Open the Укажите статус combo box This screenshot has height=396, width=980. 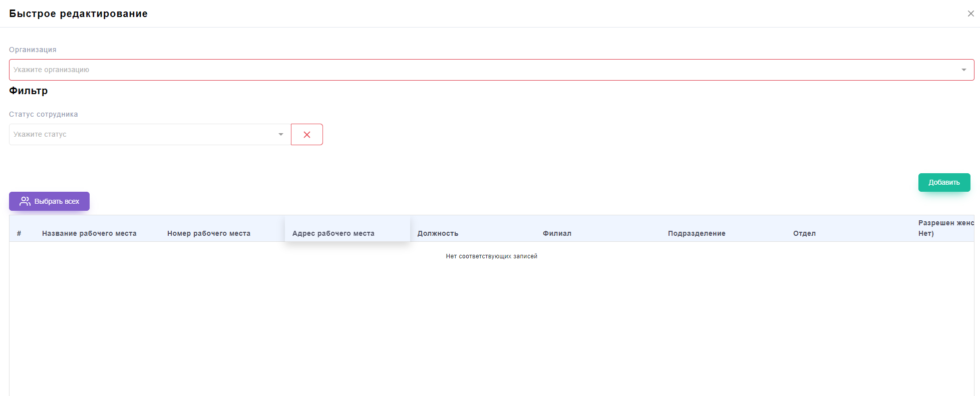[x=143, y=134]
